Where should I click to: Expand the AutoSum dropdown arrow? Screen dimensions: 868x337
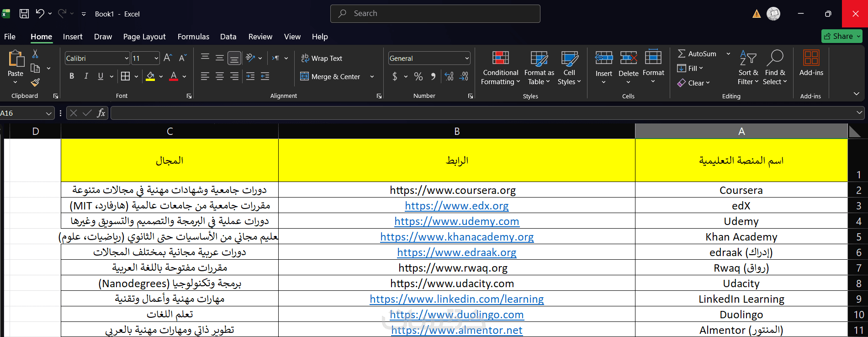[x=728, y=53]
